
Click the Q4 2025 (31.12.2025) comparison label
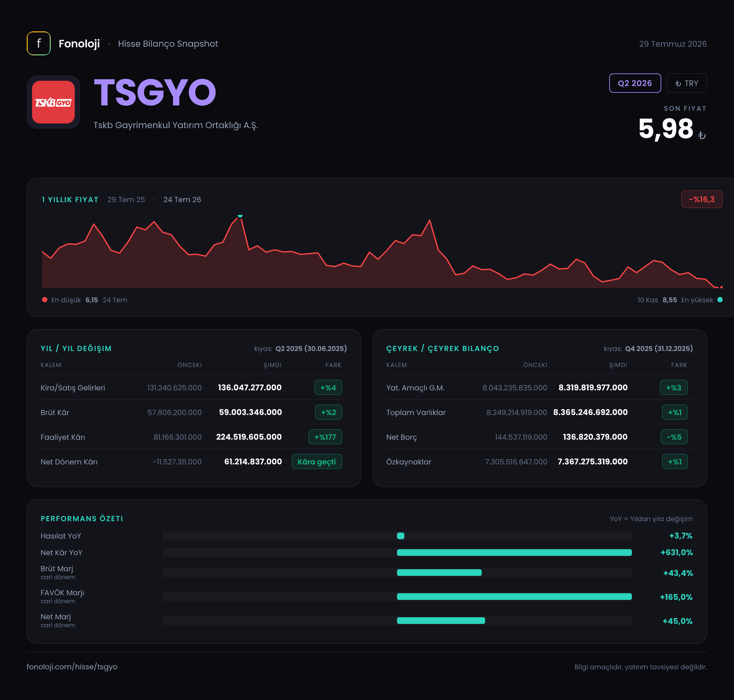click(659, 349)
